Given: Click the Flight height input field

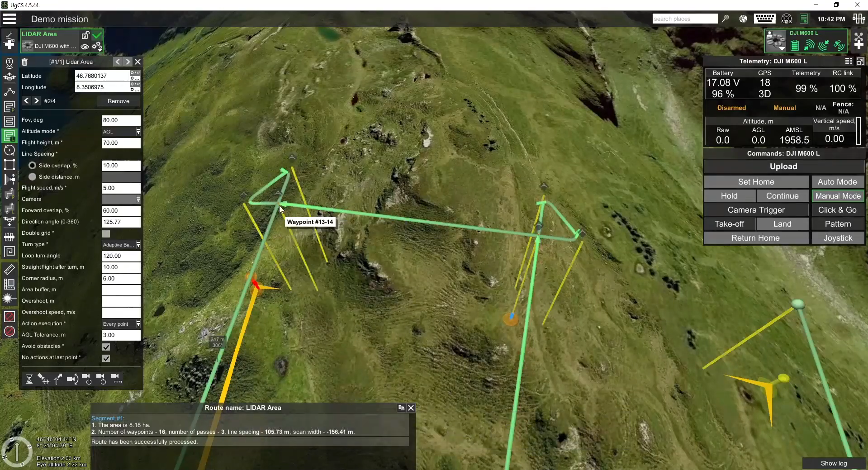Looking at the screenshot, I should pos(121,143).
